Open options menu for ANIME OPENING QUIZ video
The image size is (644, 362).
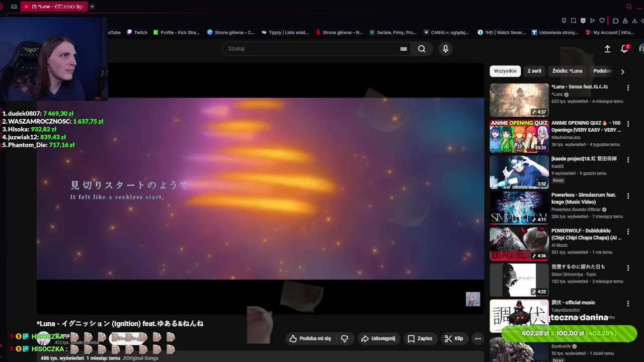click(x=628, y=124)
